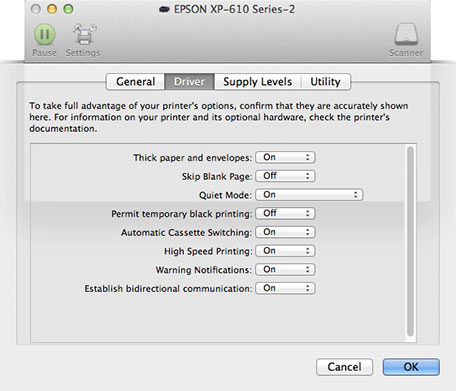This screenshot has width=456, height=391.
Task: Click the yellow minimize window button
Action: click(x=52, y=9)
